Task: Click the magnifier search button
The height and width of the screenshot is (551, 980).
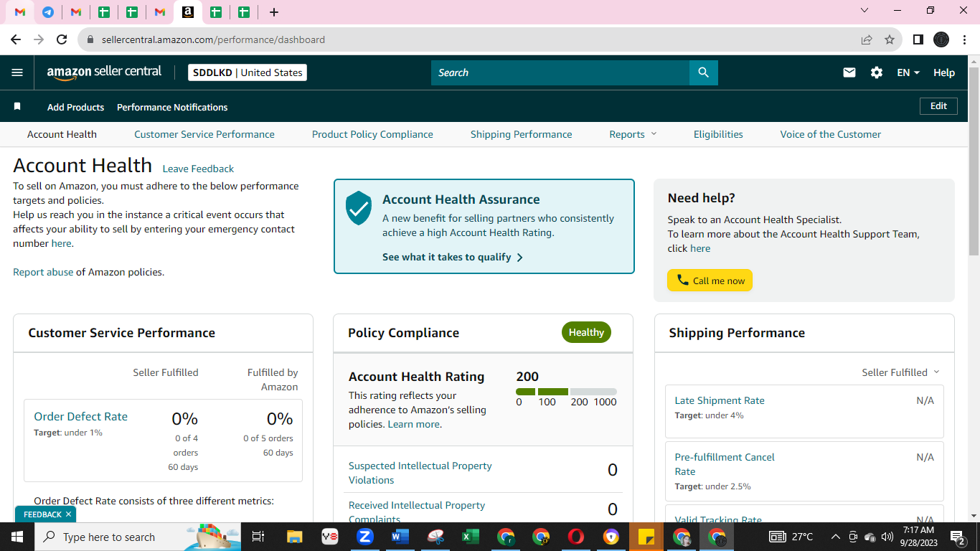Action: pos(703,72)
